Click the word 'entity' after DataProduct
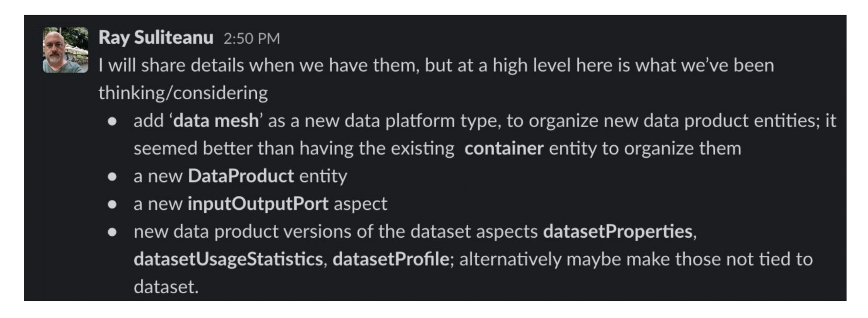This screenshot has height=318, width=868. coord(323,177)
